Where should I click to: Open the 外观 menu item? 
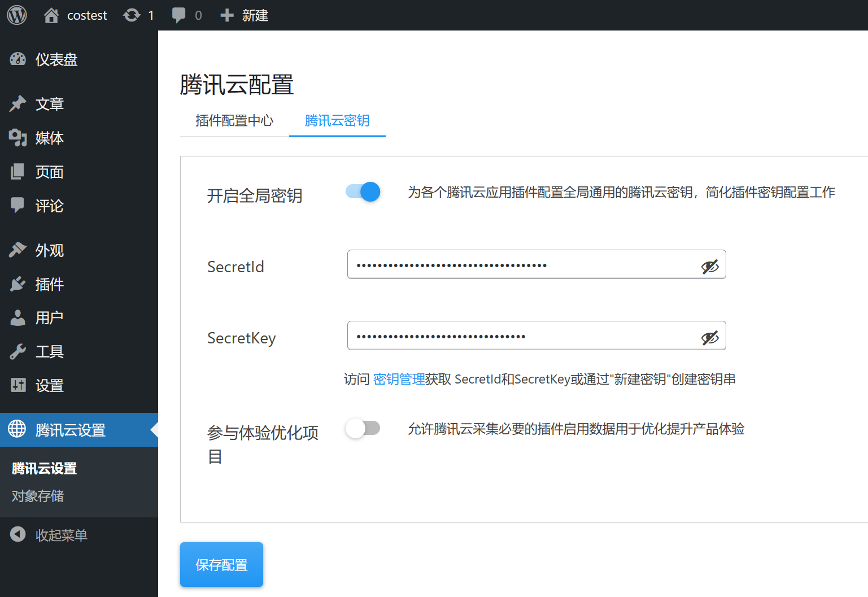[79, 250]
